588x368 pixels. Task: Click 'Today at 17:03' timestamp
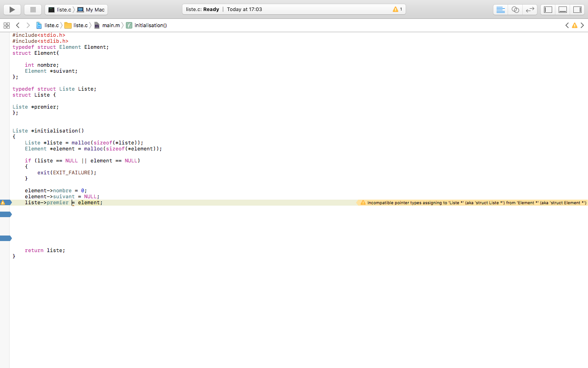(x=244, y=9)
